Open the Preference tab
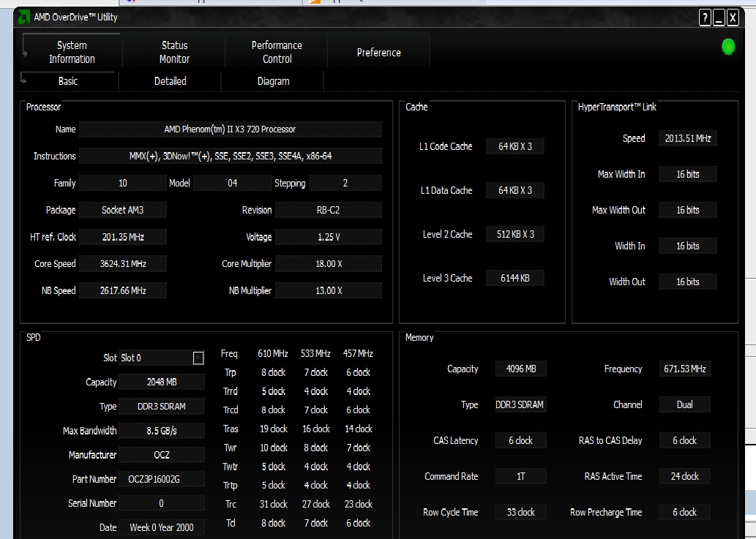 pyautogui.click(x=379, y=52)
